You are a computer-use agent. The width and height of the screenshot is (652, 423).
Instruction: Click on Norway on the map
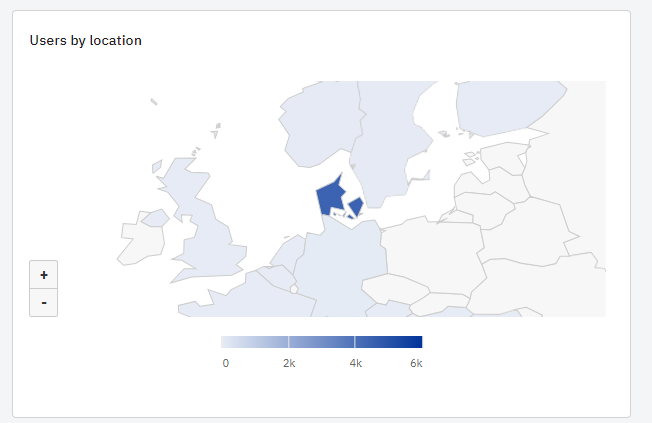coord(320,123)
